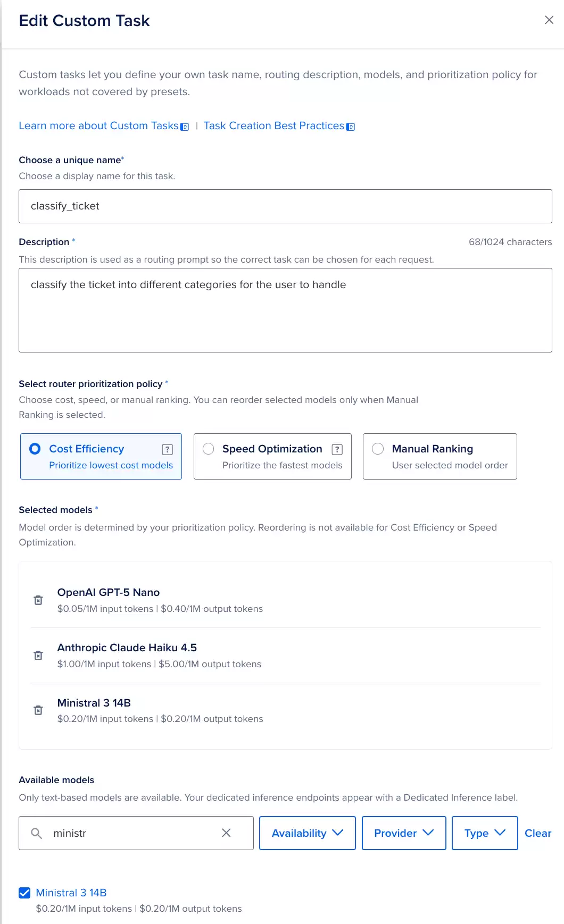
Task: Uncheck the Ministral 3 14B checkbox
Action: click(24, 893)
